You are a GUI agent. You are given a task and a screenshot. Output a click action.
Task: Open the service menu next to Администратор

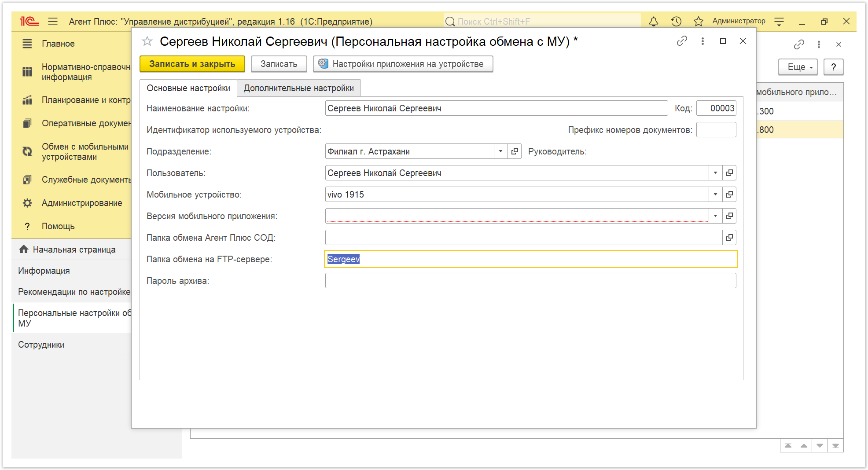tap(779, 21)
